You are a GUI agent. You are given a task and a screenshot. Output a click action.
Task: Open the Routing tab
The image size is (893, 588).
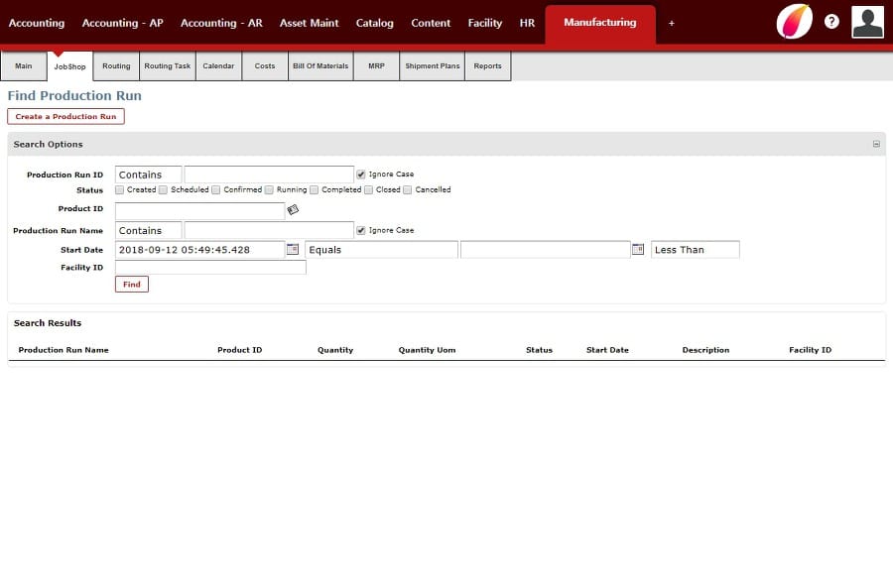click(116, 66)
